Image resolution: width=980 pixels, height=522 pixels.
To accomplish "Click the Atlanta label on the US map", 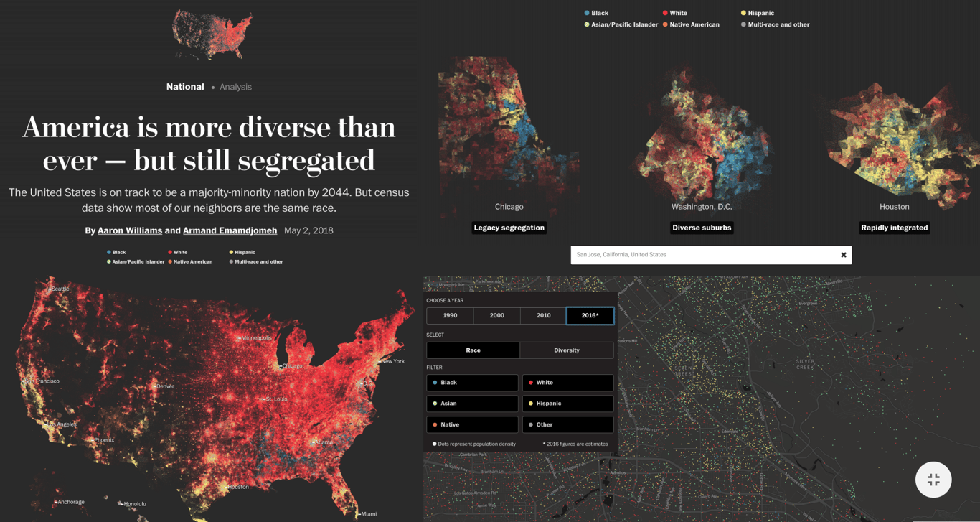I will [324, 442].
